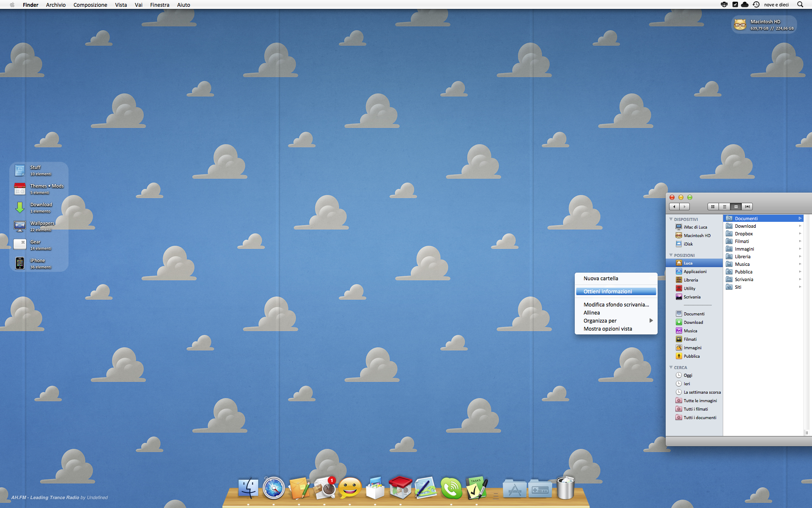Collapse the DISPOSITIVI sidebar section
The width and height of the screenshot is (812, 508).
click(x=671, y=219)
